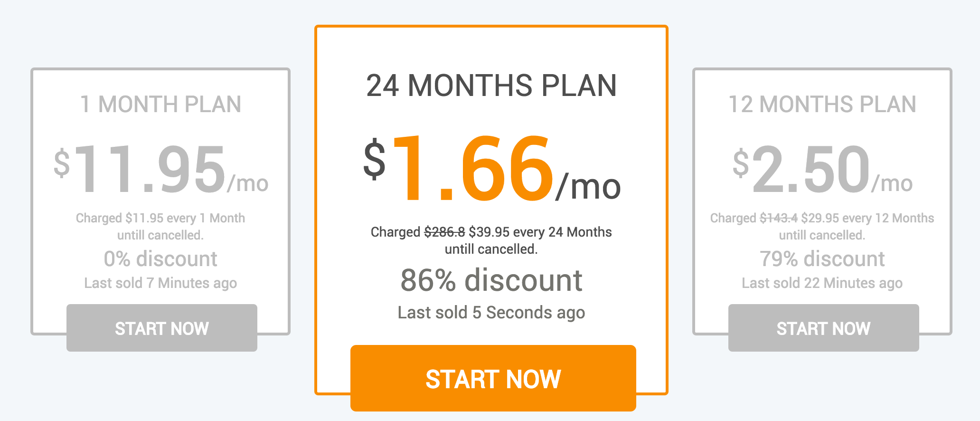This screenshot has width=980, height=421.
Task: Click 'Last sold 5 Seconds ago' text
Action: [x=491, y=313]
